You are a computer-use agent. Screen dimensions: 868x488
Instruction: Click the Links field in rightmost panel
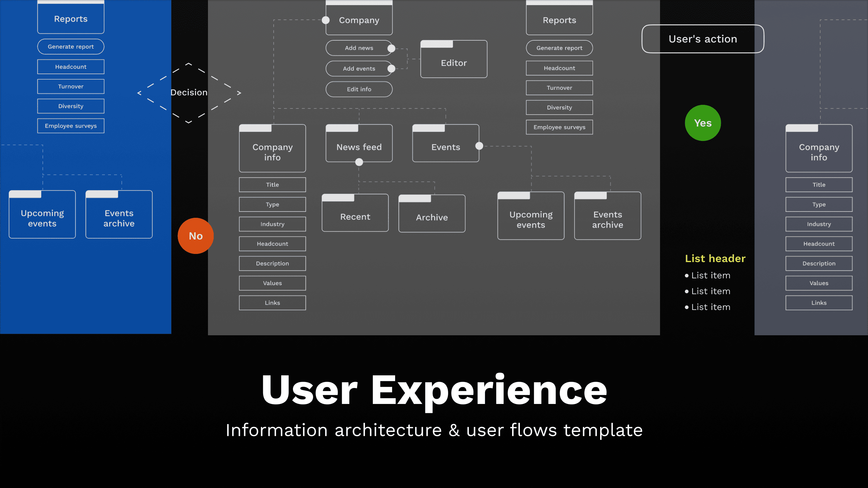[x=819, y=303]
